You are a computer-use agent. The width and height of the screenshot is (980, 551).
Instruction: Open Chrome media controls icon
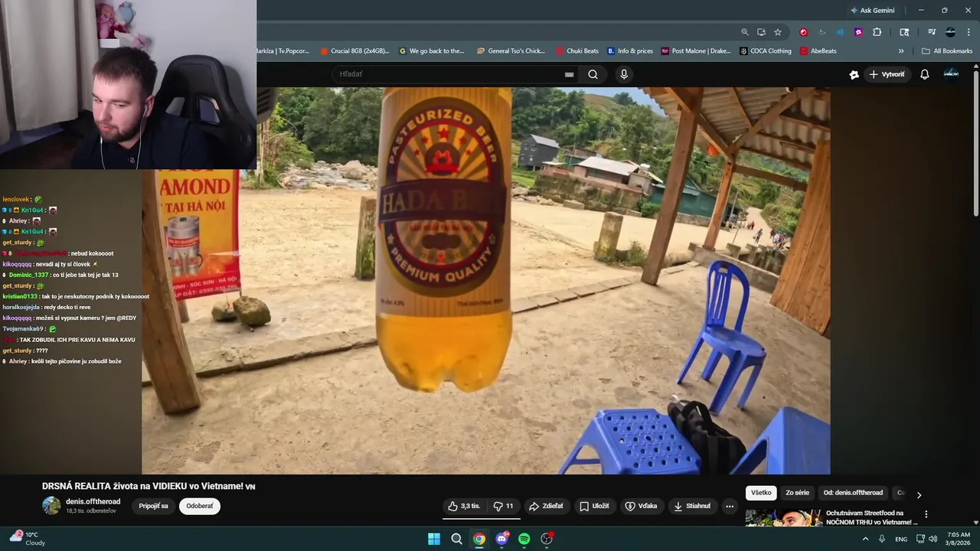coord(932,32)
